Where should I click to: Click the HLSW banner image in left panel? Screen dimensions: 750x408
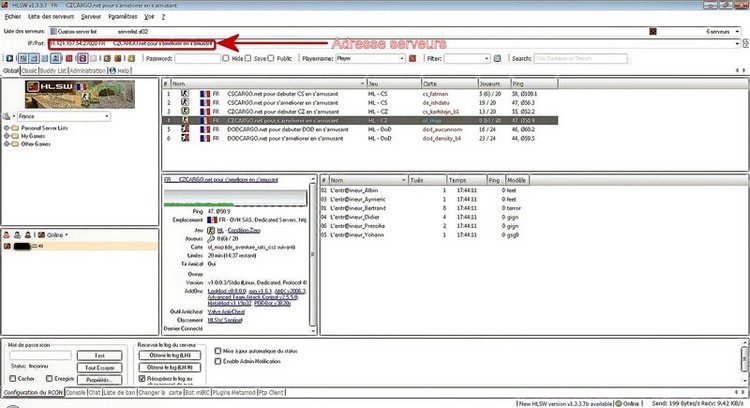80,94
